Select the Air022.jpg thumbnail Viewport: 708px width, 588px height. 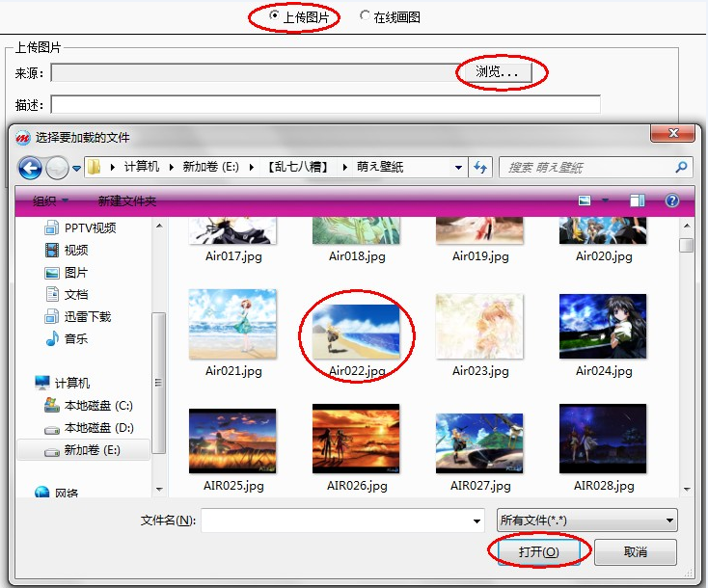tap(356, 332)
